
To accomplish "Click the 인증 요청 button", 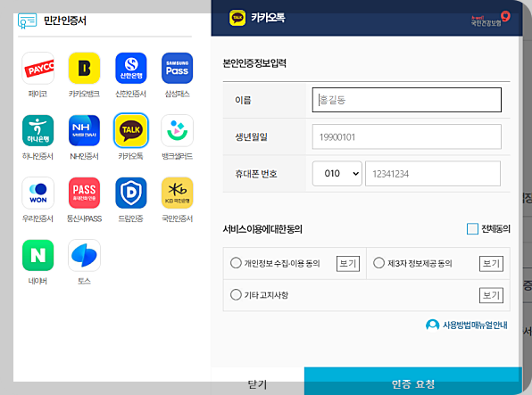I will tap(413, 381).
